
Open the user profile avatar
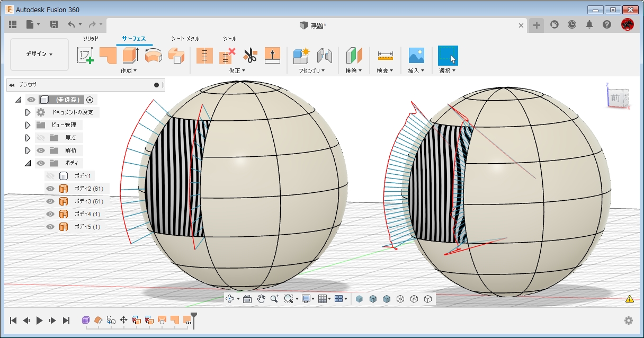coord(628,24)
